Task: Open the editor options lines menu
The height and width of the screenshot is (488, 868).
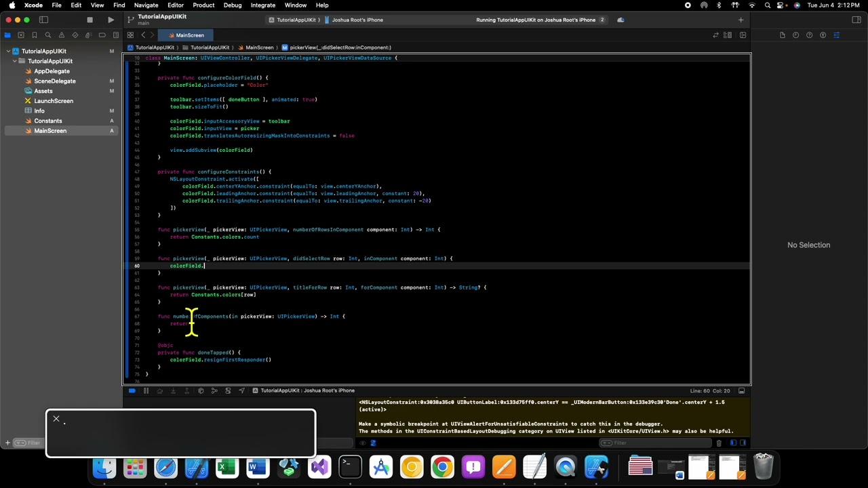Action: click(729, 35)
